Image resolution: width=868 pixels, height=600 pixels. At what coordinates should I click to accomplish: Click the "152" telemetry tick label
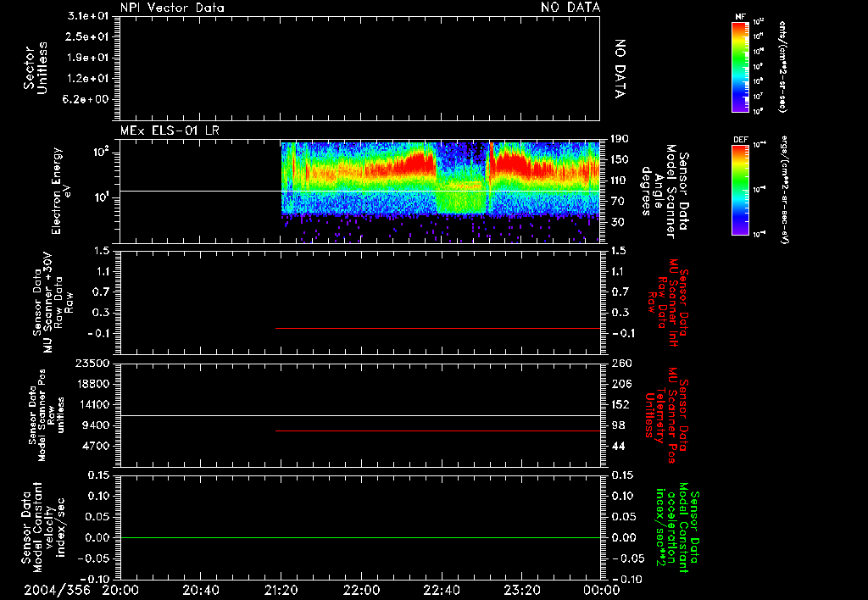click(x=620, y=404)
